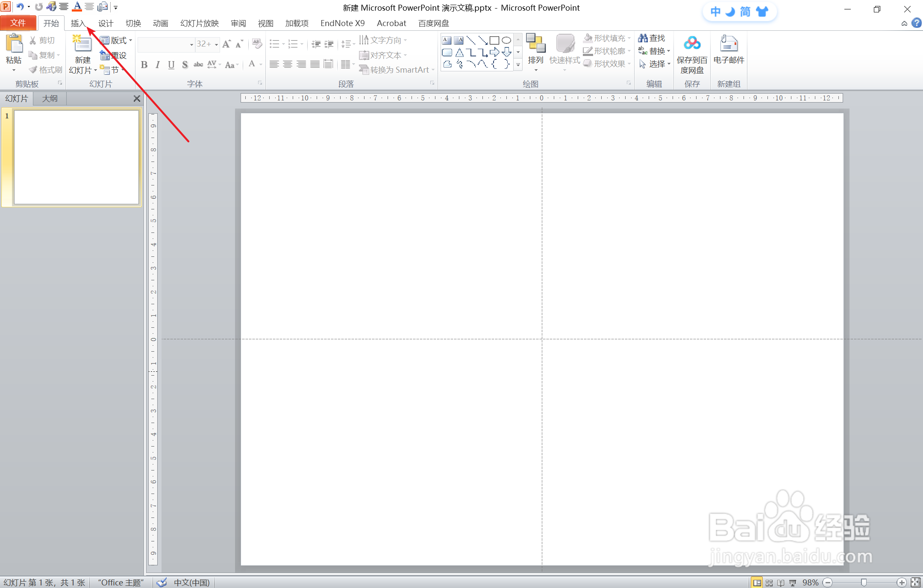The image size is (923, 588).
Task: Click the New Slide icon
Action: click(82, 44)
